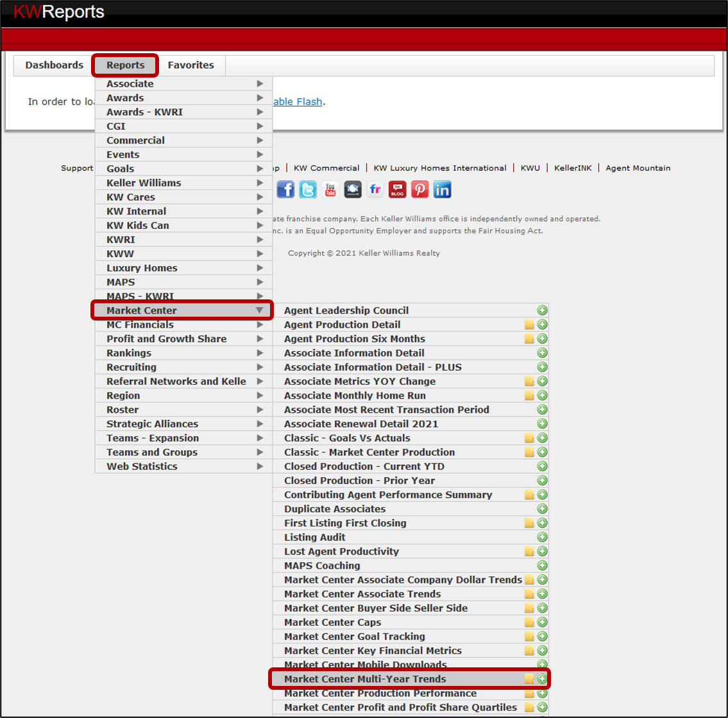
Task: Open the KWU footer link
Action: 530,168
